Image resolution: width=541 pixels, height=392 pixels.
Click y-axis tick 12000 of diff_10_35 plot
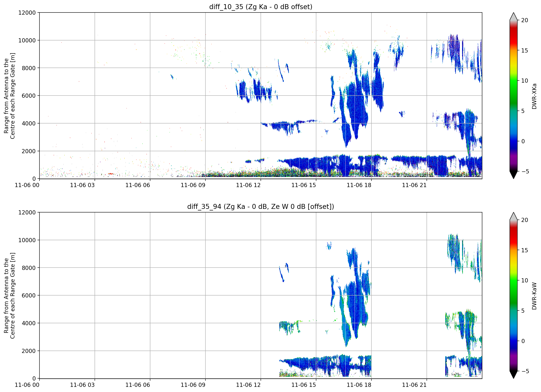tap(27, 13)
